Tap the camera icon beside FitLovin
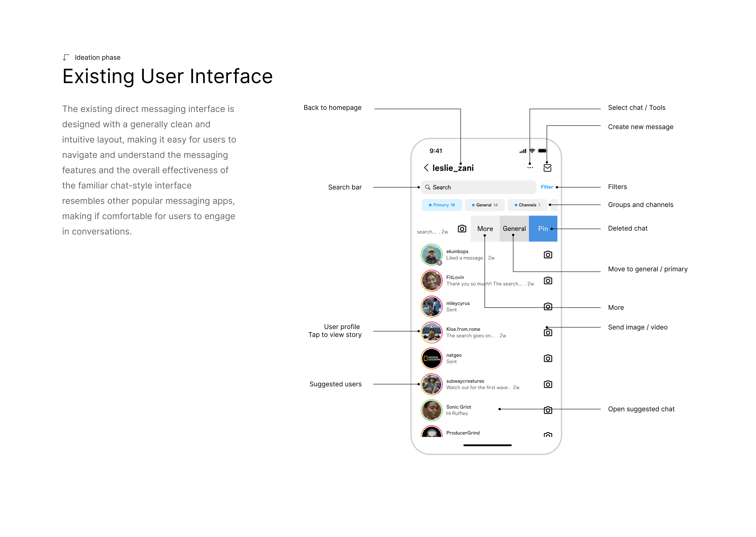Image resolution: width=756 pixels, height=537 pixels. 548,281
